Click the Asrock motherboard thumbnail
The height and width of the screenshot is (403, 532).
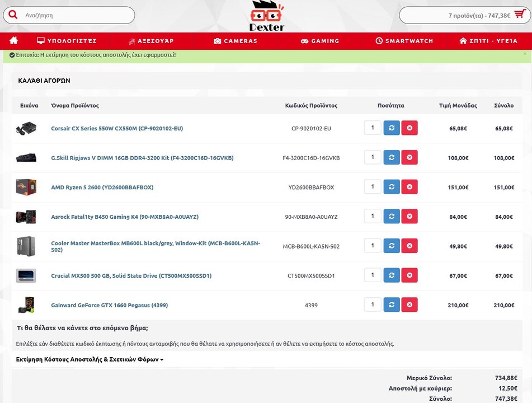[26, 217]
